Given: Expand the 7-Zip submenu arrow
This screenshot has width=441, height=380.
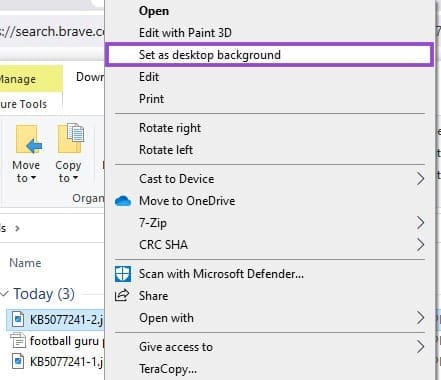Looking at the screenshot, I should point(420,223).
